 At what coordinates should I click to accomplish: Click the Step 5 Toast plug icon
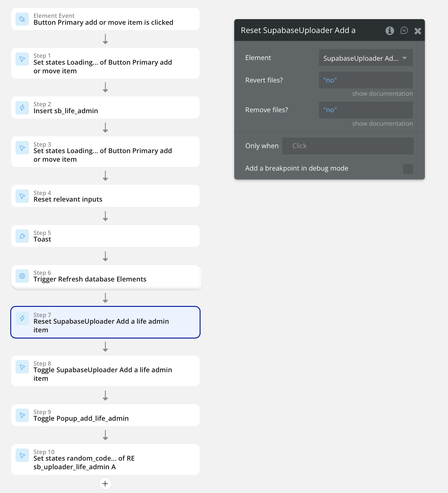click(x=22, y=236)
